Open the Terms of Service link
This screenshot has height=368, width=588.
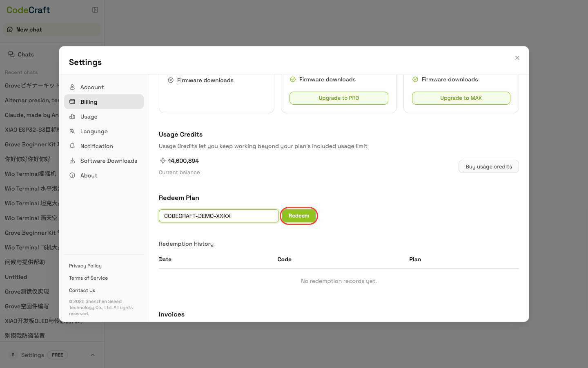click(89, 278)
